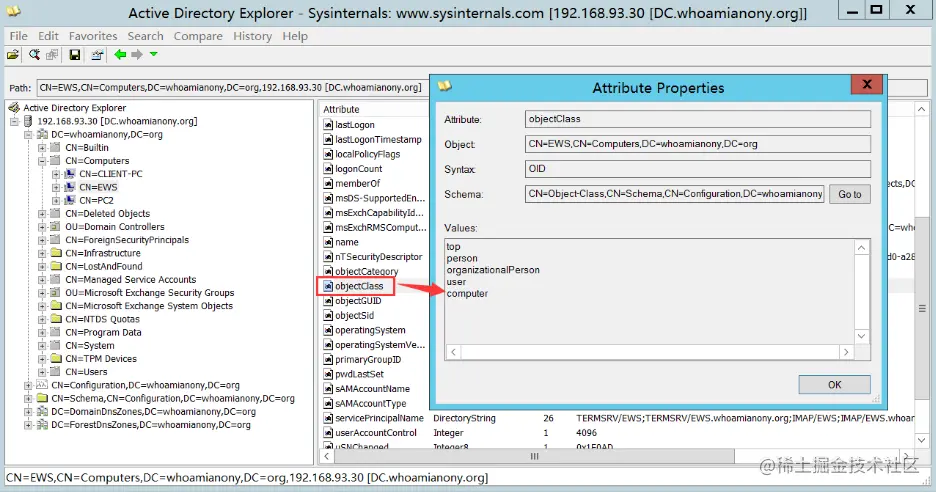Collapse the DC=whoamianony,DC=org node
The width and height of the screenshot is (936, 492).
click(28, 134)
